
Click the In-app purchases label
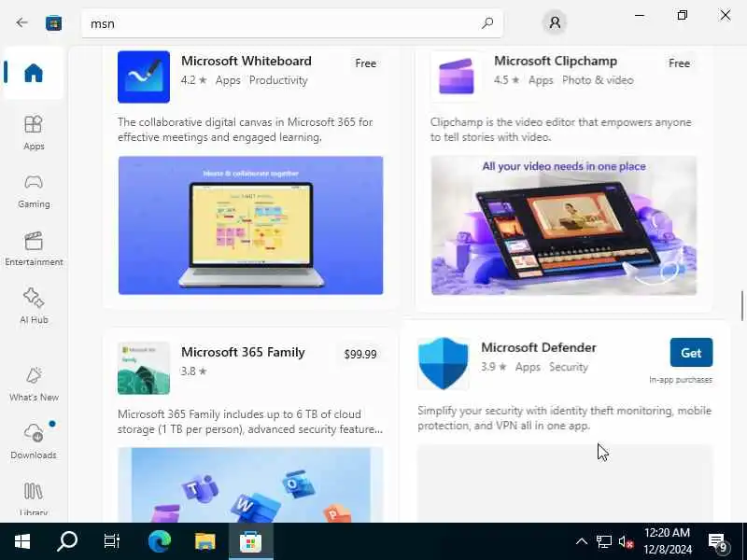[681, 380]
